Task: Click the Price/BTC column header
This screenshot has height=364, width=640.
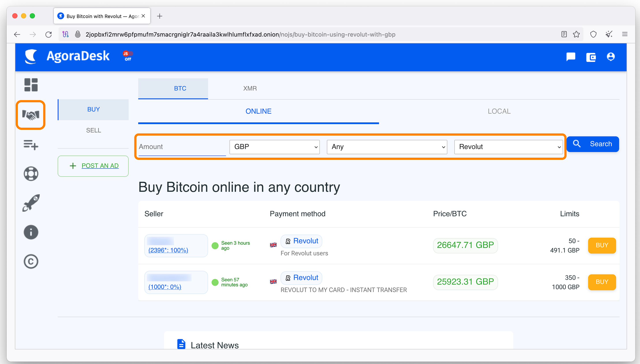Action: point(450,214)
